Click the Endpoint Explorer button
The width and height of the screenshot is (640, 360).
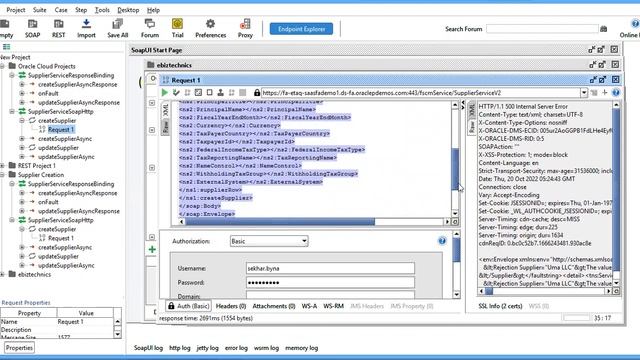pos(301,29)
